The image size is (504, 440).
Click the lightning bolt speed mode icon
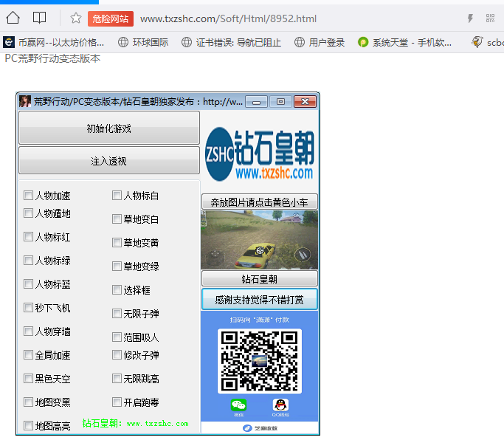(470, 18)
